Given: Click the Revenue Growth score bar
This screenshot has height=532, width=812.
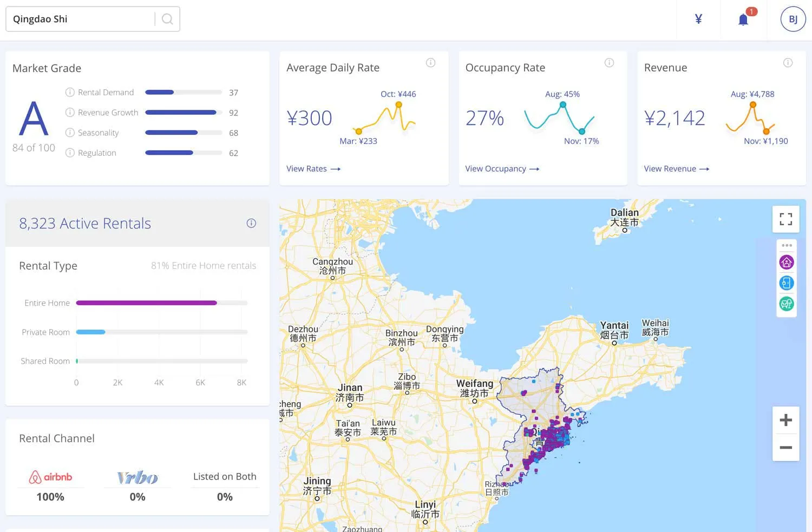Looking at the screenshot, I should coord(184,113).
